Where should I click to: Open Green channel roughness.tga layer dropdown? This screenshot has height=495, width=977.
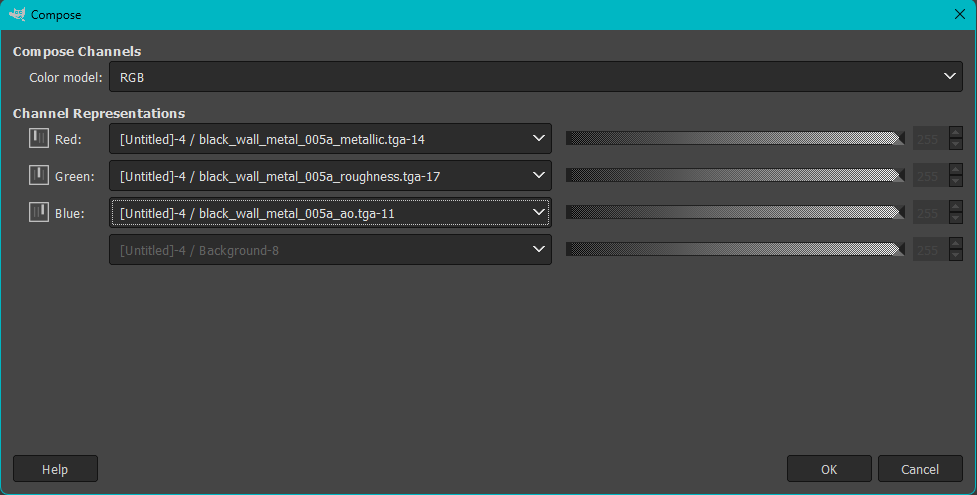click(330, 176)
